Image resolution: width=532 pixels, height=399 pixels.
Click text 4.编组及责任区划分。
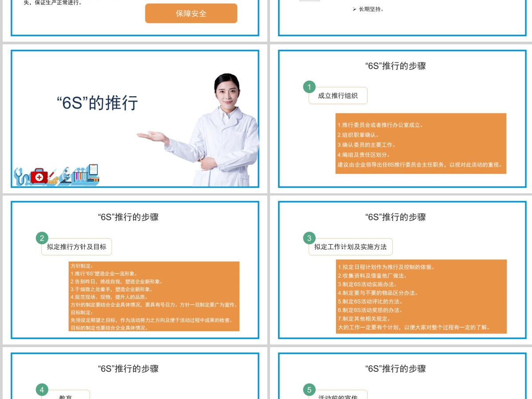(x=364, y=155)
